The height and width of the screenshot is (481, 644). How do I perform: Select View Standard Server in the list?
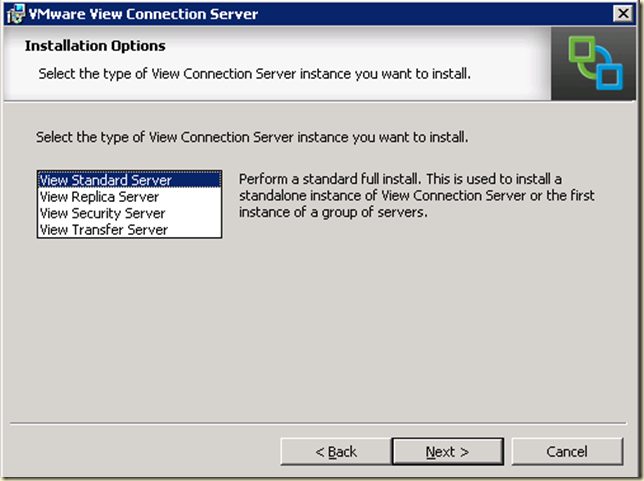pyautogui.click(x=105, y=181)
